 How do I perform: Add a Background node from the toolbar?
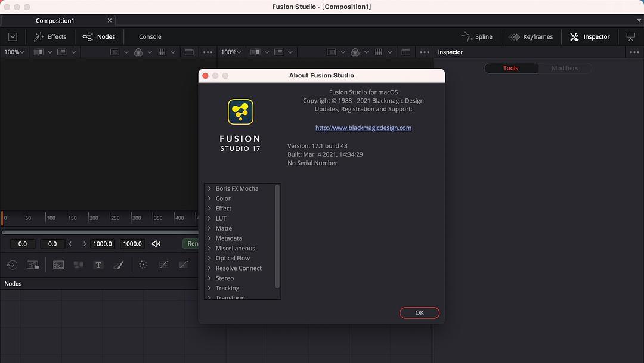[58, 265]
